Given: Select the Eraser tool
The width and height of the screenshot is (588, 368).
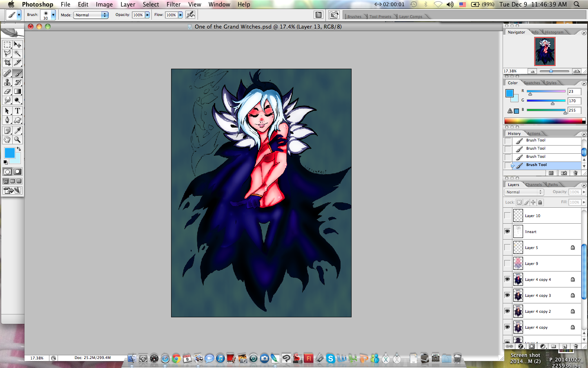Looking at the screenshot, I should click(7, 92).
